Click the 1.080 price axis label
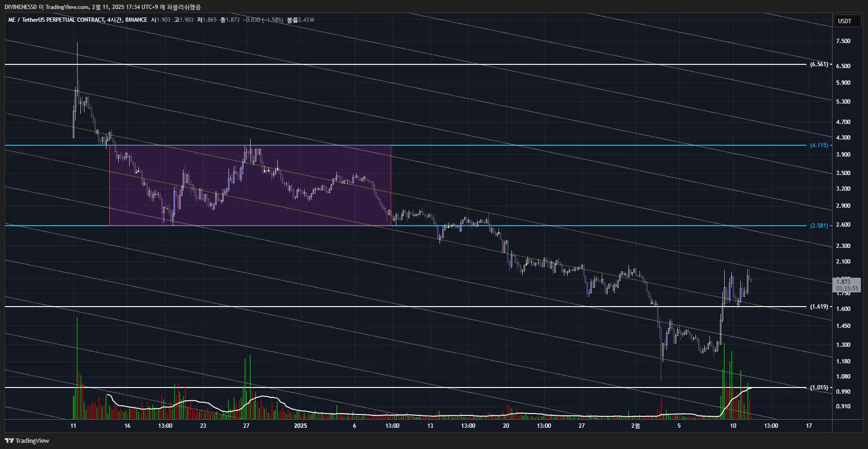The height and width of the screenshot is (449, 868). click(843, 377)
